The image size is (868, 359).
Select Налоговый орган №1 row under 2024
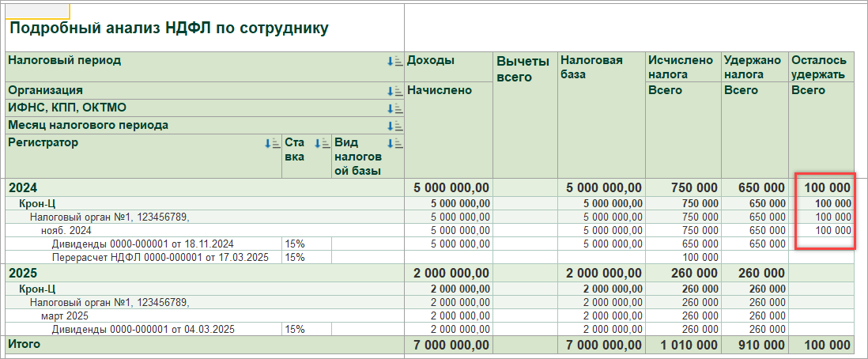click(x=110, y=217)
